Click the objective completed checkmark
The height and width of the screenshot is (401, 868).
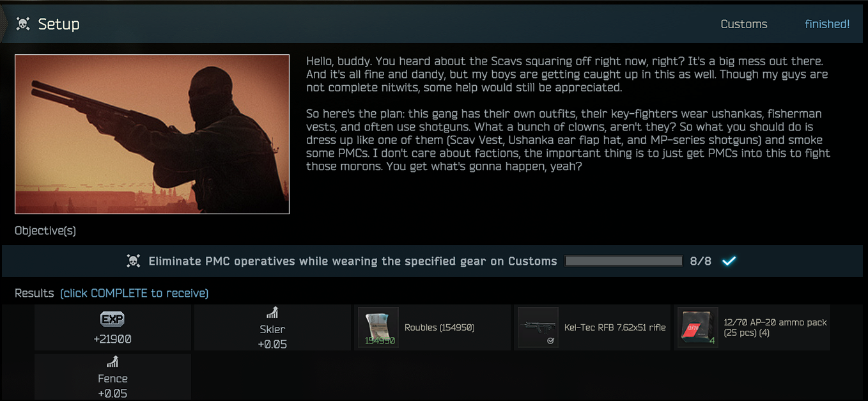pyautogui.click(x=729, y=261)
